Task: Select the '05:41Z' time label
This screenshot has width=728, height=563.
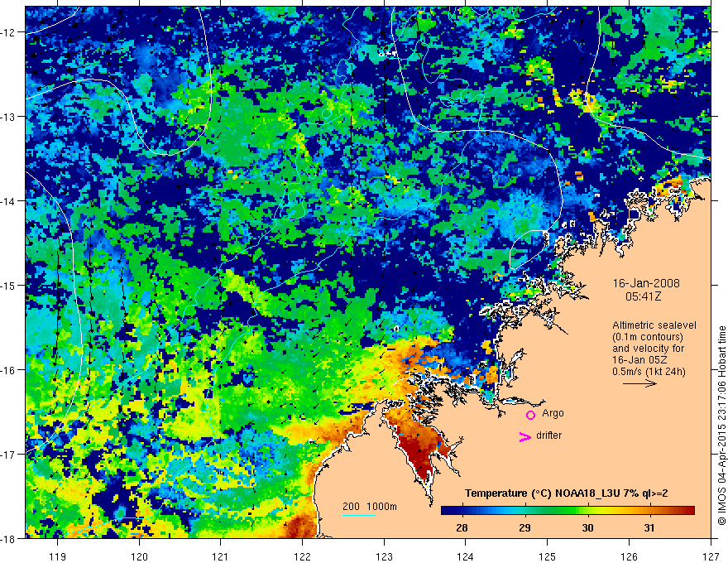Action: tap(644, 296)
